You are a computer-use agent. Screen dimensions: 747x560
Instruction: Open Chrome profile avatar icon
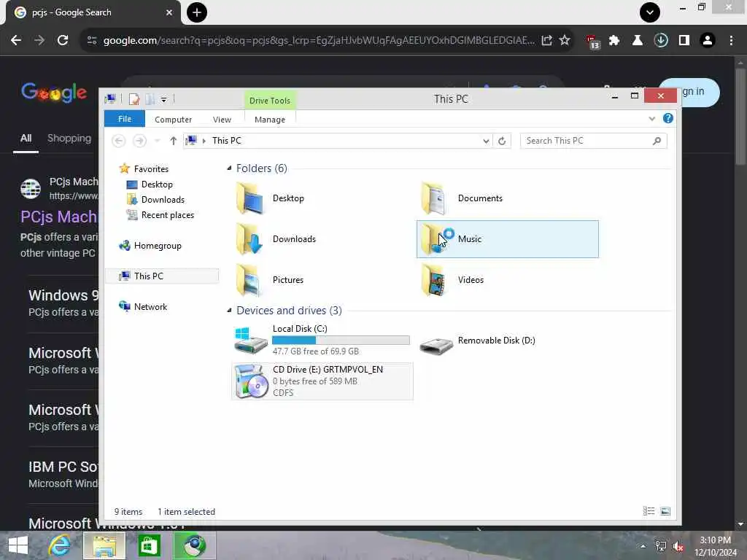(708, 41)
